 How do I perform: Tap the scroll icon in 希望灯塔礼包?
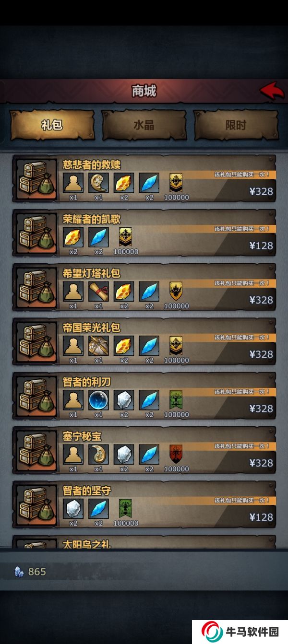pos(98,291)
